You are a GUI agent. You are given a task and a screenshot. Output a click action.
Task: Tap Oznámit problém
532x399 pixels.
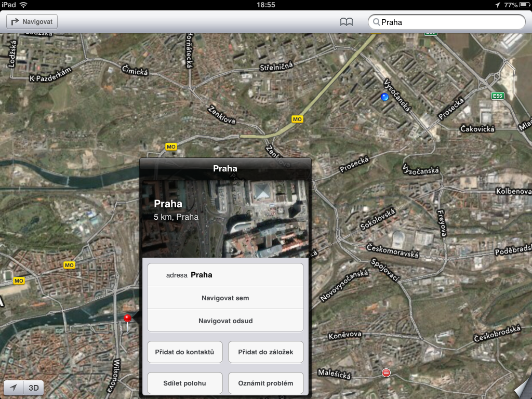pyautogui.click(x=265, y=383)
